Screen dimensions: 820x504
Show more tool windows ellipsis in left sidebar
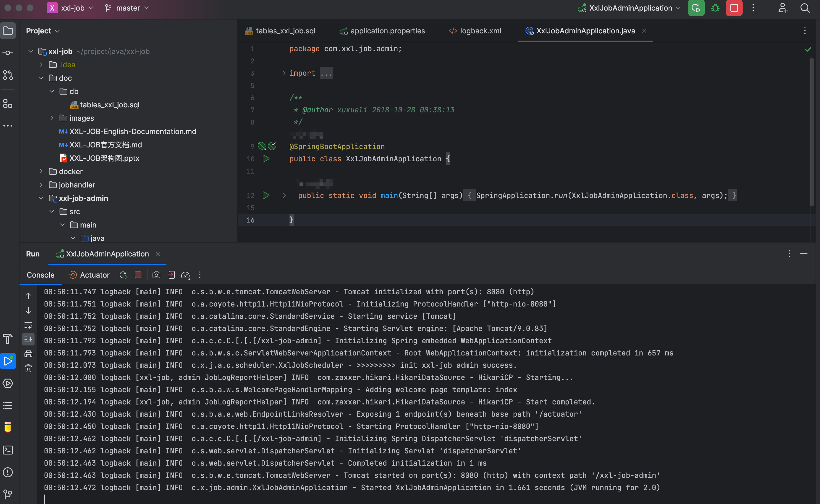coord(8,126)
